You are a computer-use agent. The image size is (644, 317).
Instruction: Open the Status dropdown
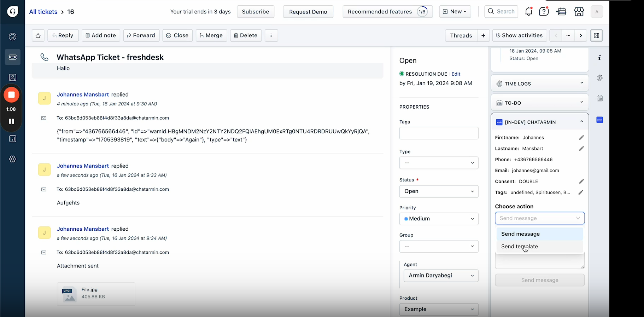(x=439, y=191)
